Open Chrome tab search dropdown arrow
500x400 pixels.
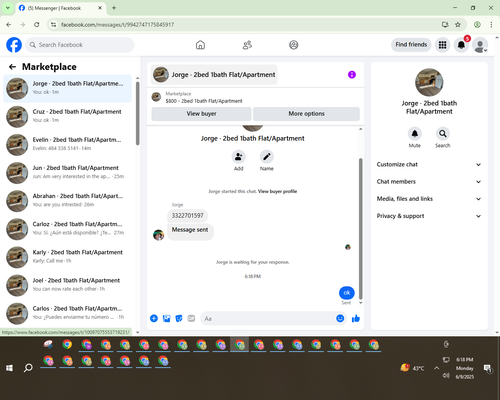tap(8, 8)
